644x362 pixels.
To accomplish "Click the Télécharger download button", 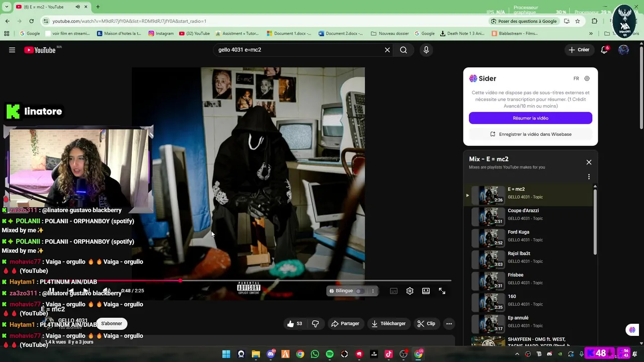I will [x=388, y=324].
